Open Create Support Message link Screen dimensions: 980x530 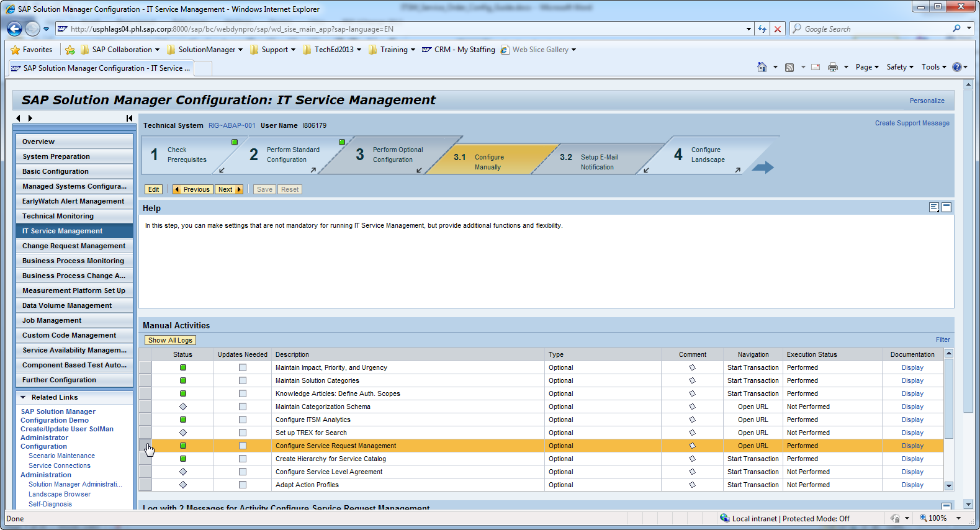(912, 123)
